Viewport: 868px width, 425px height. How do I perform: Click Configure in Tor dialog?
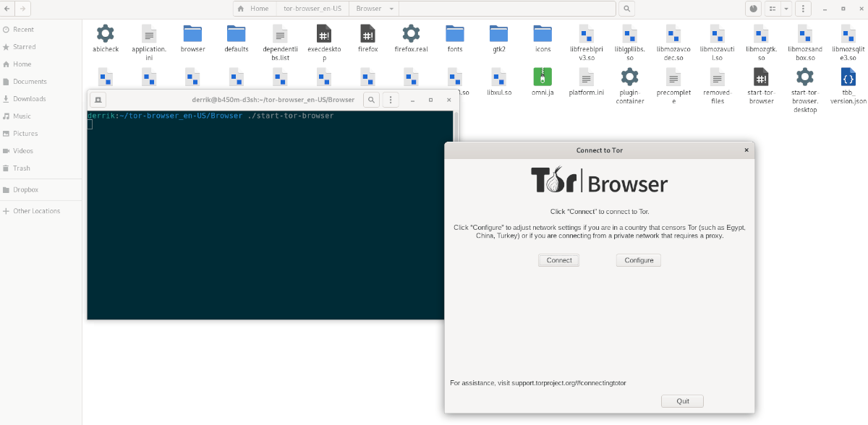[639, 260]
